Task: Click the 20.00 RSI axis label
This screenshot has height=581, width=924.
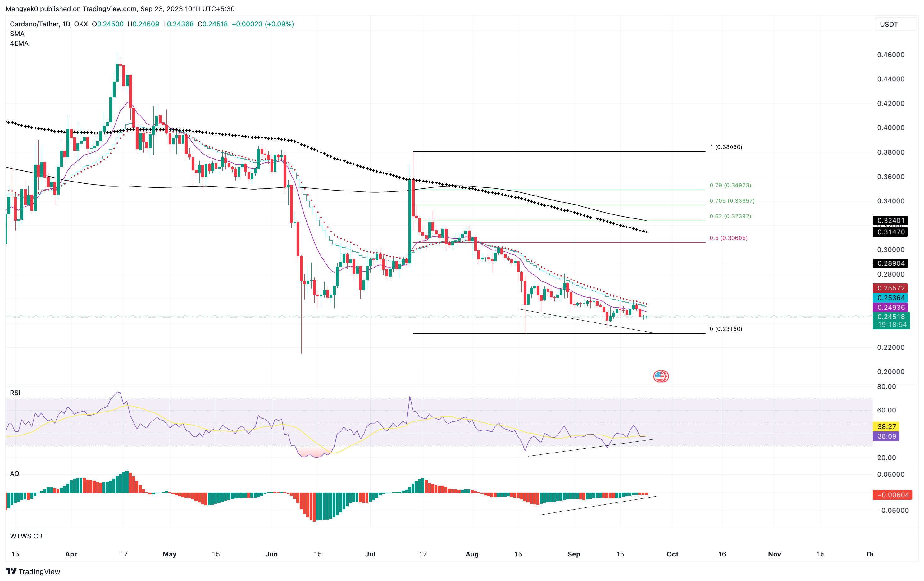Action: (x=886, y=457)
